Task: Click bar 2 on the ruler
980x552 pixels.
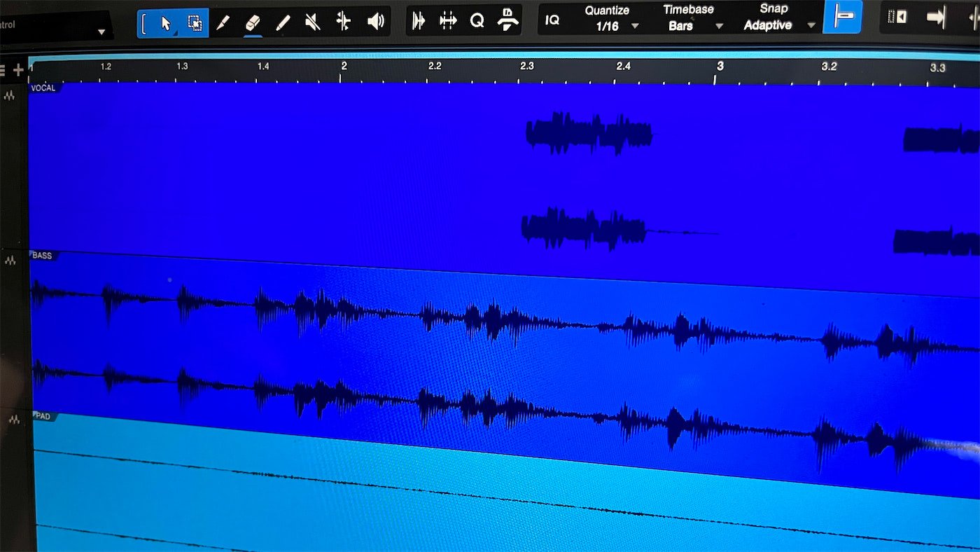Action: (344, 66)
